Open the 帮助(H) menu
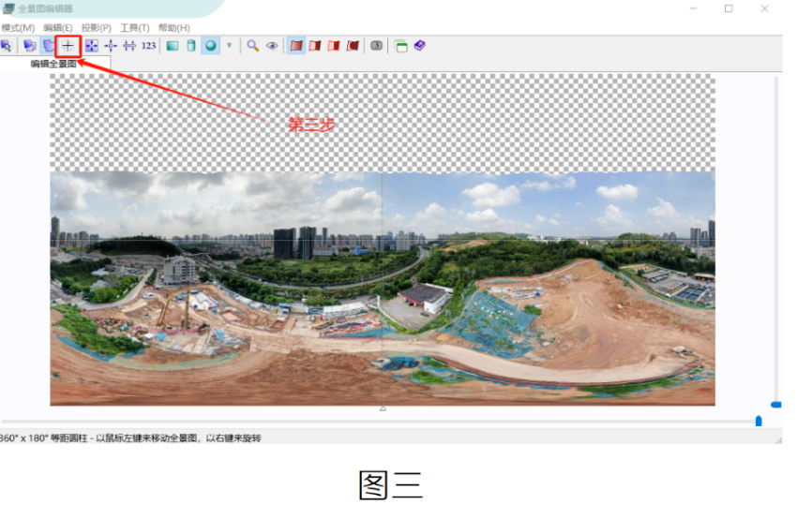 tap(174, 28)
